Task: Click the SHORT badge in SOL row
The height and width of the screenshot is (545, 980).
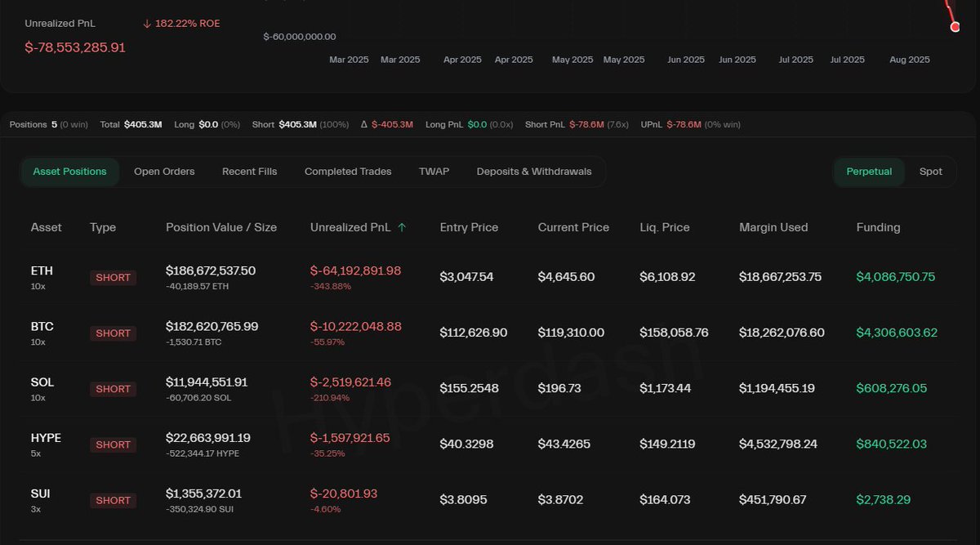Action: pos(113,389)
